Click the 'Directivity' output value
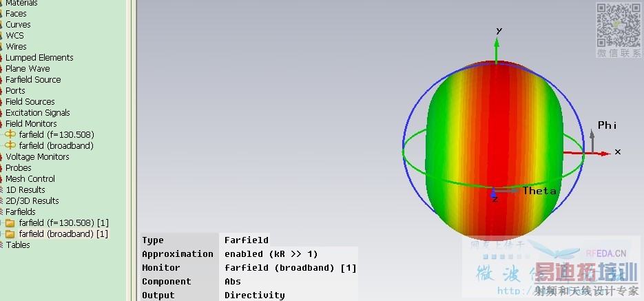 [255, 295]
